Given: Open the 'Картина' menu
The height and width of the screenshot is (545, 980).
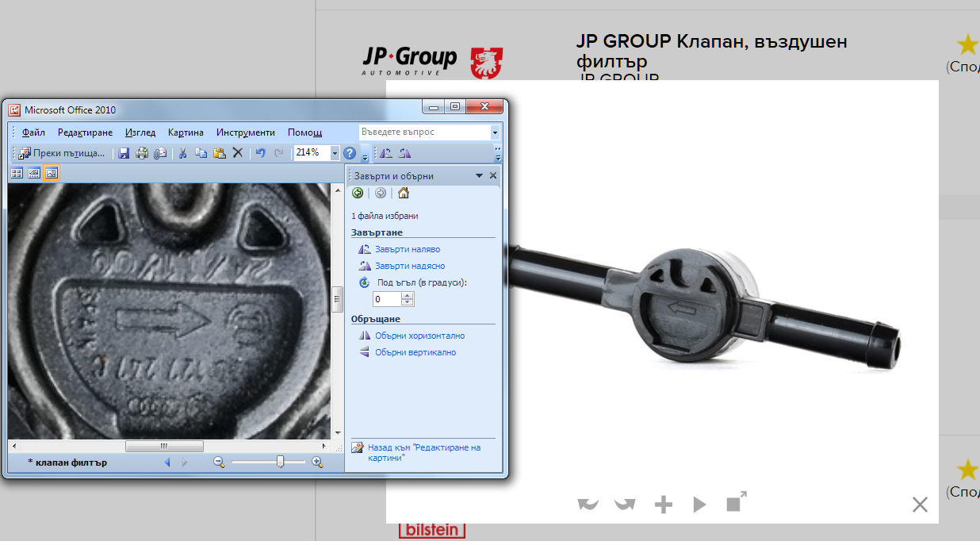Looking at the screenshot, I should coord(186,132).
